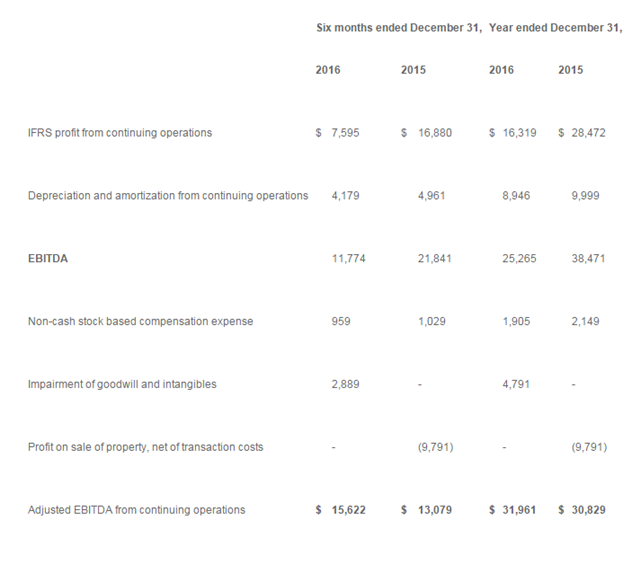This screenshot has width=640, height=572.
Task: Select Adjusted EBITDA from continuing operations label
Action: 137,510
